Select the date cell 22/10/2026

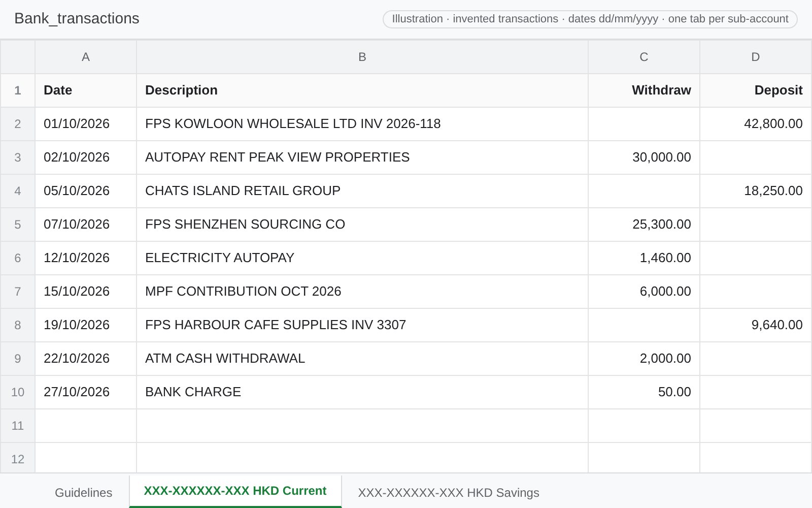(86, 359)
